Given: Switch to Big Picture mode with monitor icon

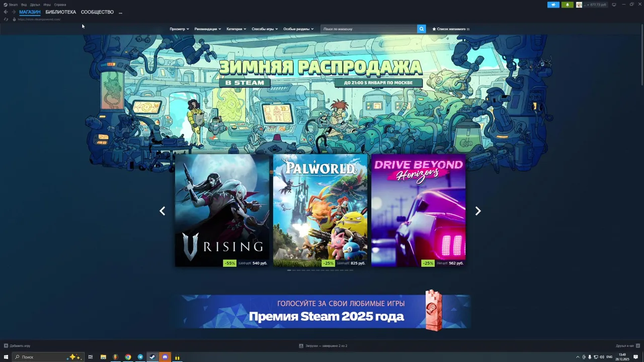Looking at the screenshot, I should pyautogui.click(x=614, y=5).
